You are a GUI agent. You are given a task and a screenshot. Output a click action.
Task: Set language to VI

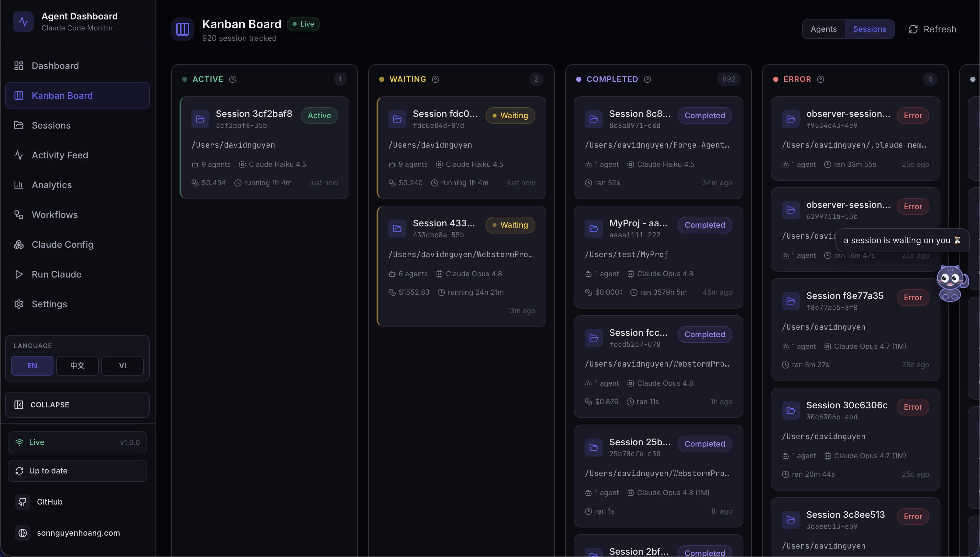pyautogui.click(x=122, y=366)
